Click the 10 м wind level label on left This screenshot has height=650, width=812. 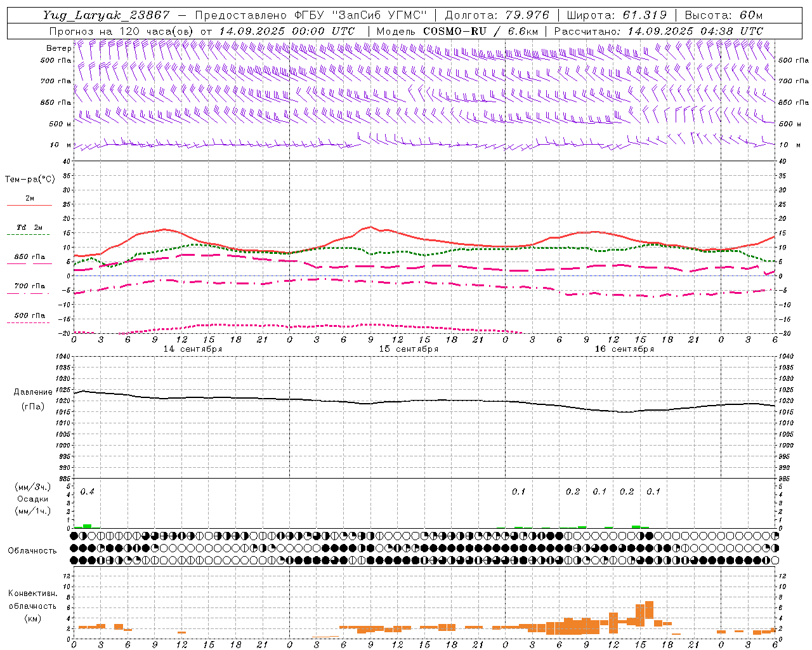(60, 145)
